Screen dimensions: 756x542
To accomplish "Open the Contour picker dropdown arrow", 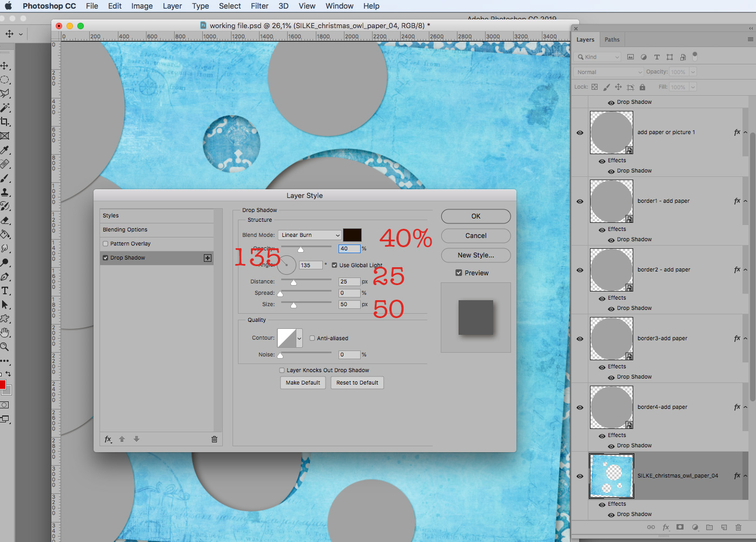I will coord(300,338).
